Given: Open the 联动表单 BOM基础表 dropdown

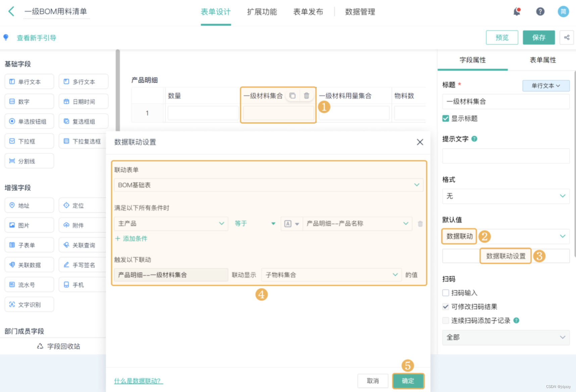Looking at the screenshot, I should pyautogui.click(x=269, y=185).
